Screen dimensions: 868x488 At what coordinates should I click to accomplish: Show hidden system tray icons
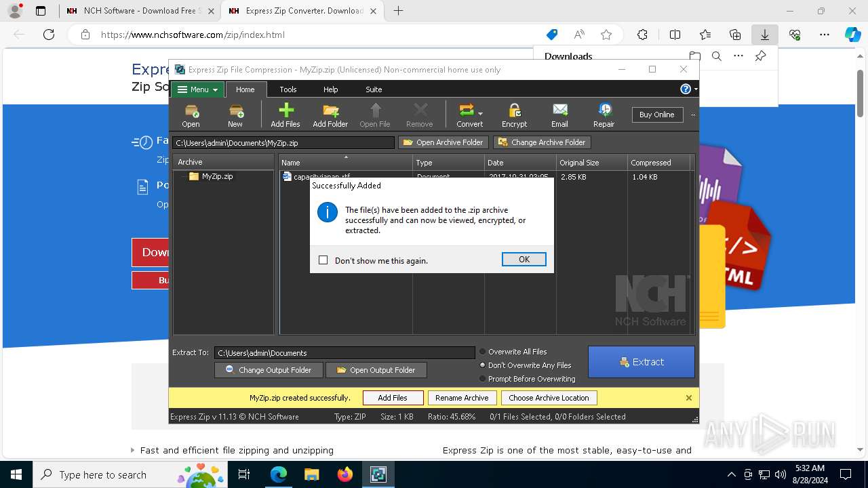click(731, 474)
